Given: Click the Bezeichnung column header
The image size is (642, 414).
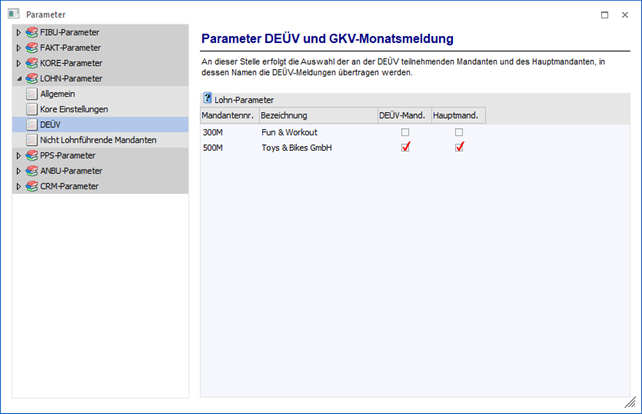Looking at the screenshot, I should pos(284,116).
